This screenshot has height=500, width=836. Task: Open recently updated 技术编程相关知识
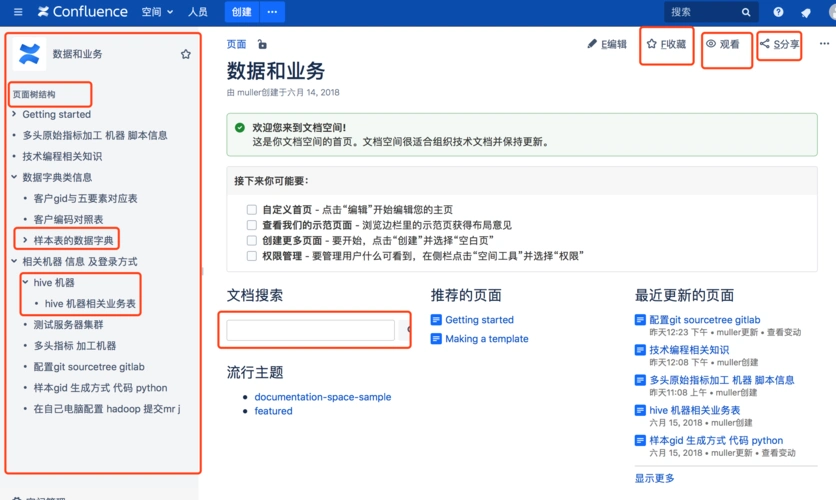(x=689, y=350)
